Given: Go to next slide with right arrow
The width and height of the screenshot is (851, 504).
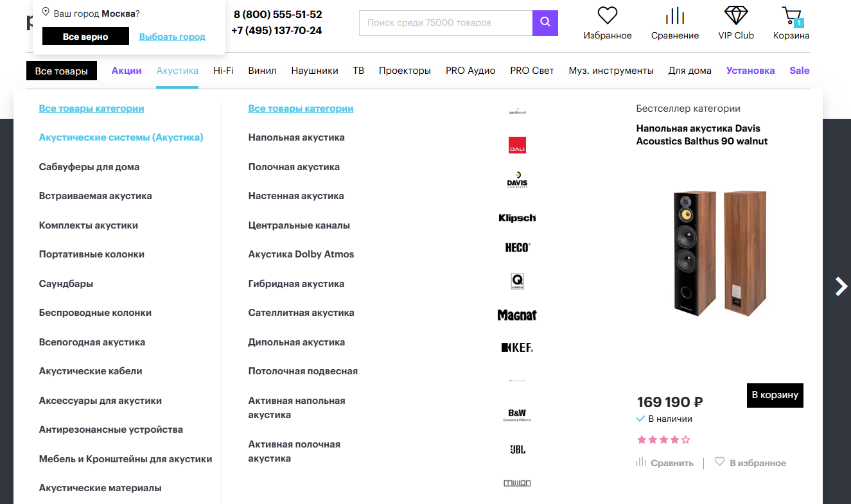Looking at the screenshot, I should pos(841,286).
